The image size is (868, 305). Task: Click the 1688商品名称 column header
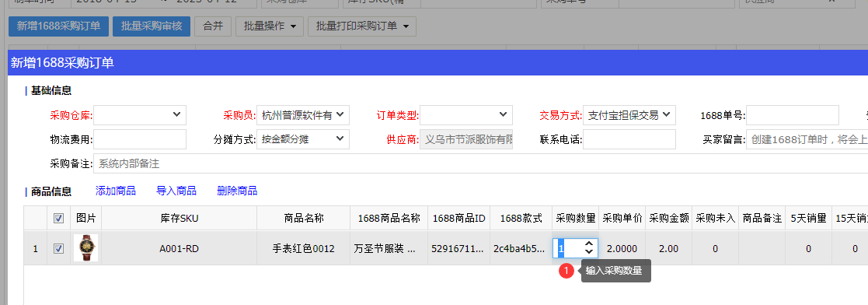pyautogui.click(x=389, y=219)
